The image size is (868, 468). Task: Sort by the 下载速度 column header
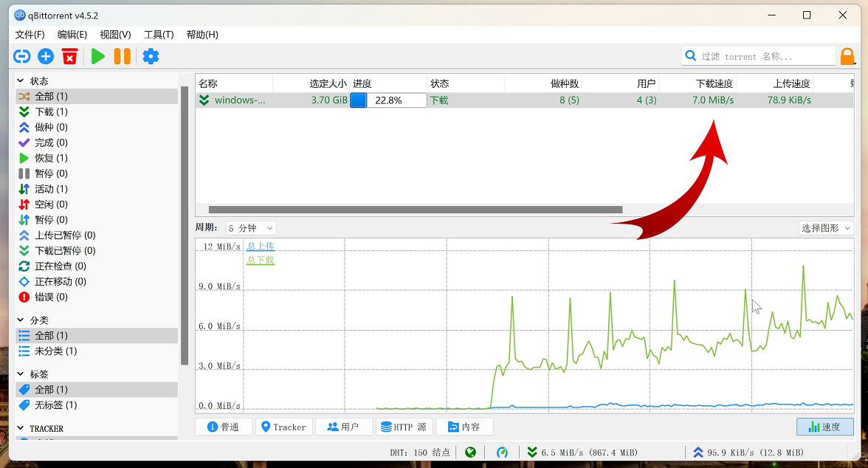pos(697,83)
